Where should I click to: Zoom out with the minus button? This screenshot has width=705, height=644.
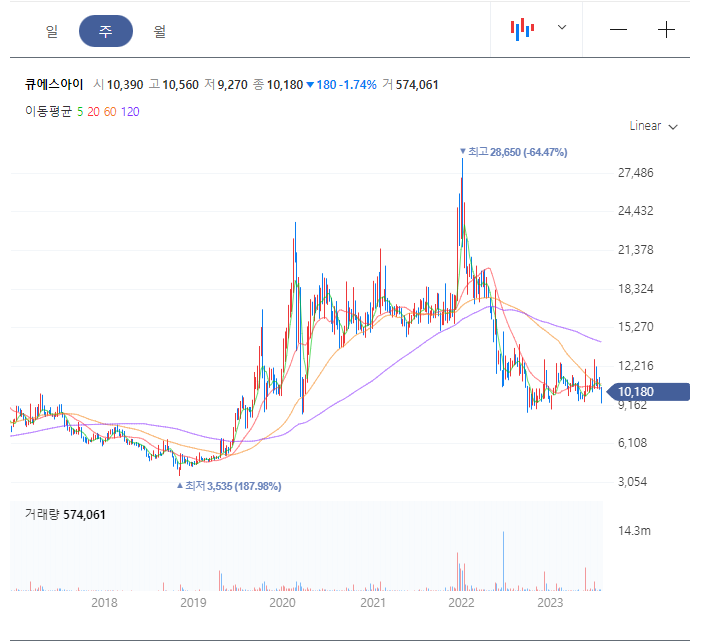click(618, 30)
